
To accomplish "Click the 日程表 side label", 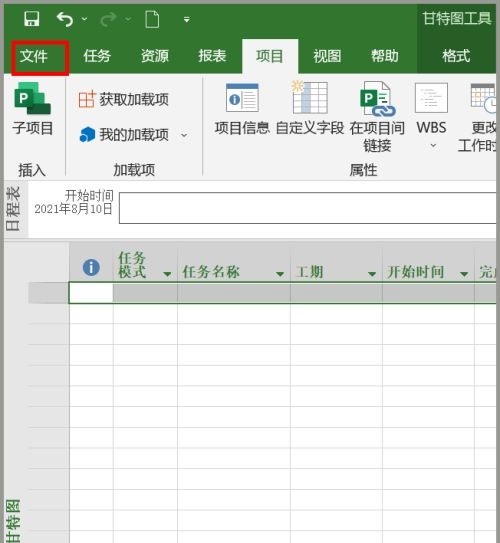I will coord(13,209).
